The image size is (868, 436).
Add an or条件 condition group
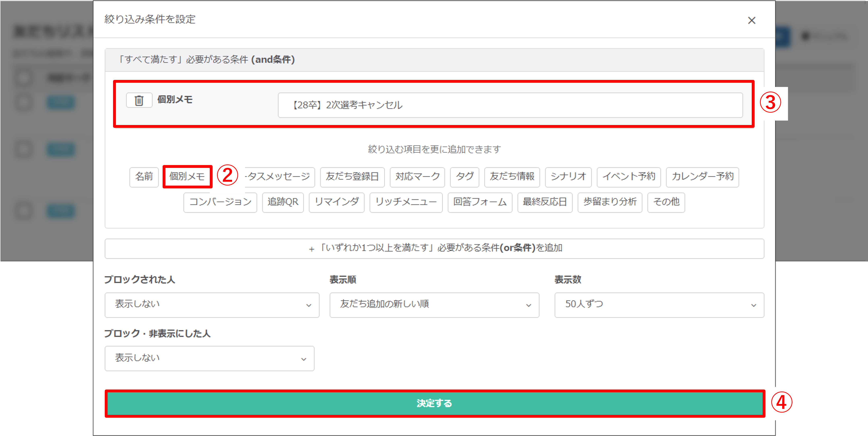point(434,248)
